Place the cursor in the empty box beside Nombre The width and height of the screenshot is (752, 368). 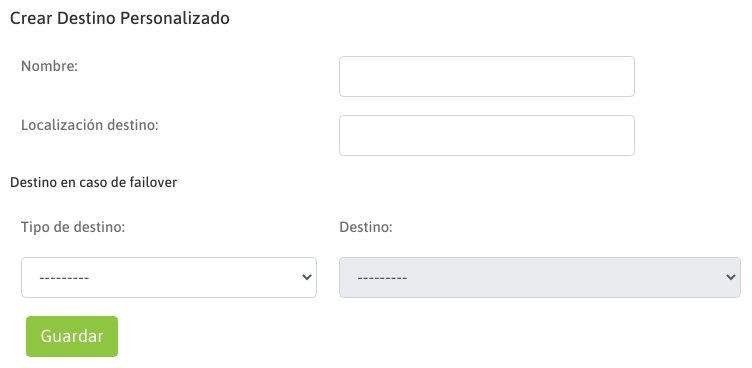(x=487, y=76)
